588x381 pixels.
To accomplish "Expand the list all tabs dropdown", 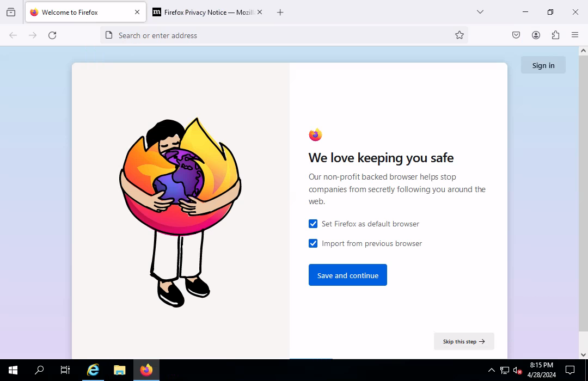I will click(x=480, y=12).
